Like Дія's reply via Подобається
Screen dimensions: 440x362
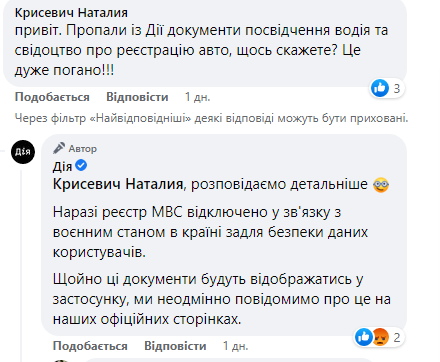pos(90,346)
